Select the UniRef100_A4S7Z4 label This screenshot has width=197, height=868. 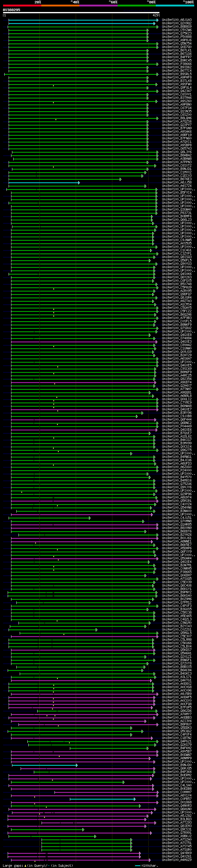(177, 186)
